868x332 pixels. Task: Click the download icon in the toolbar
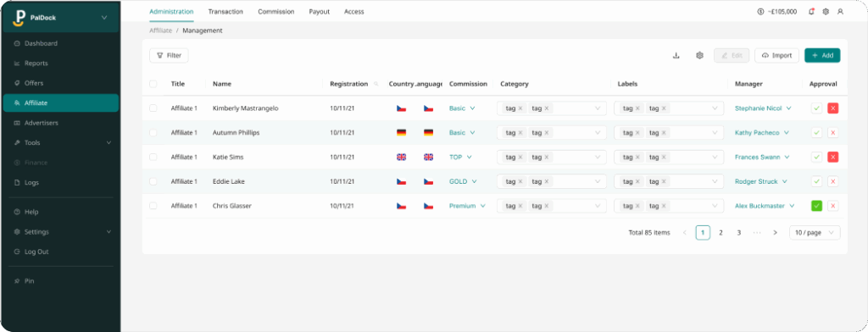point(676,55)
